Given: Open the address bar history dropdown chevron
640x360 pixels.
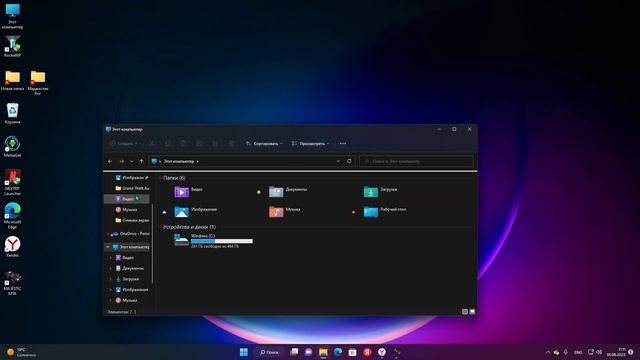Looking at the screenshot, I should tap(338, 161).
